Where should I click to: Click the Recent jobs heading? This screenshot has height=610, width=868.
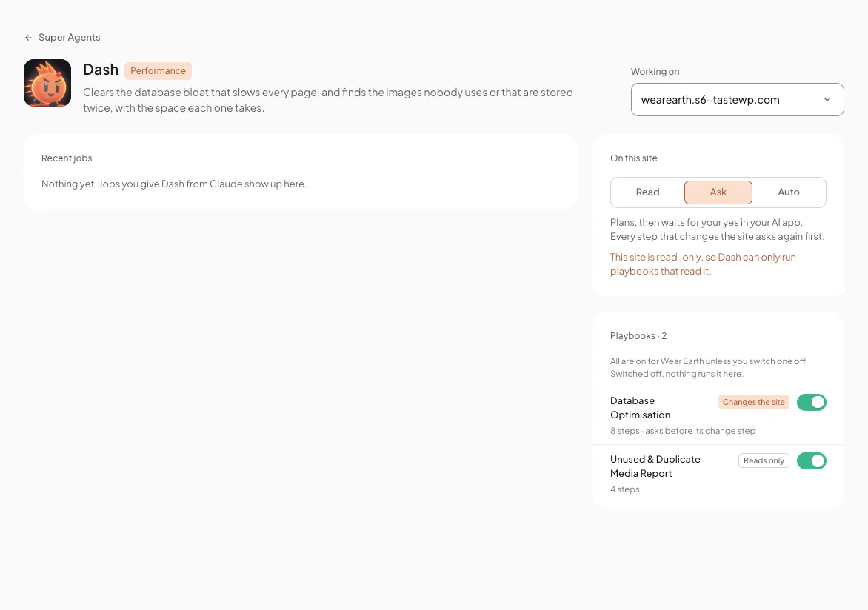(x=67, y=158)
